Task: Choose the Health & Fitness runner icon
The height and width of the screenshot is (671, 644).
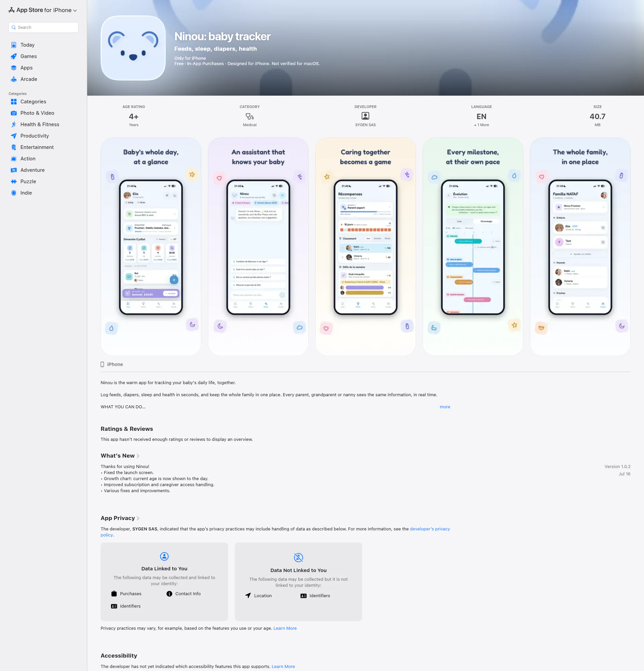Action: coord(14,124)
